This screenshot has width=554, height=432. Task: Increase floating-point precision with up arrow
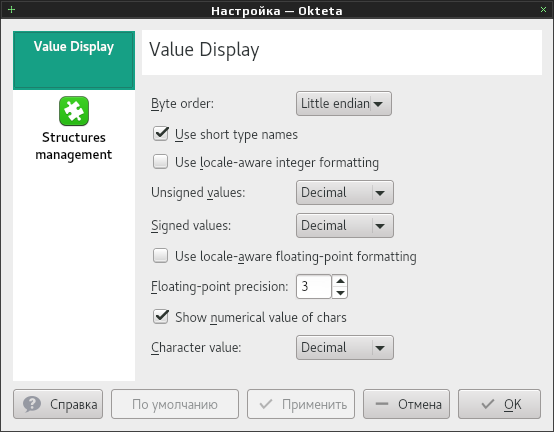340,281
